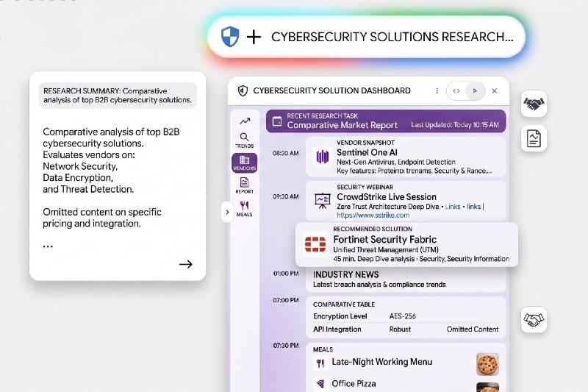This screenshot has width=588, height=392.
Task: Select the 01:00 PM timeline marker
Action: coord(286,274)
